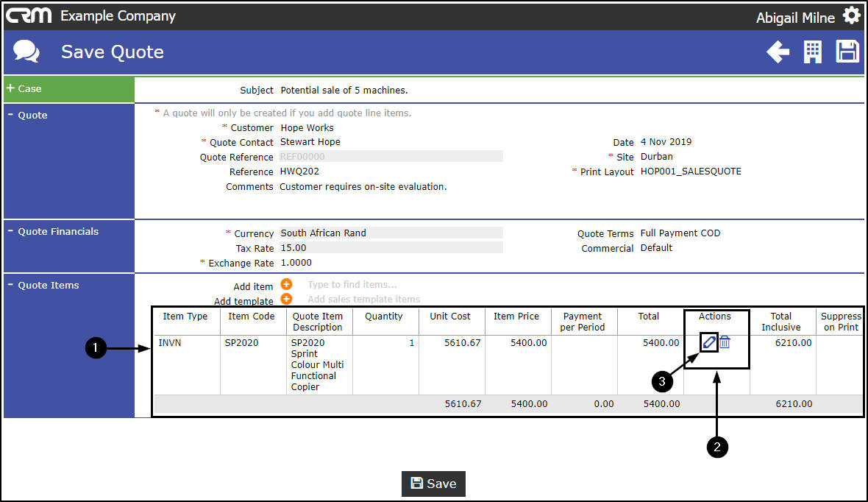Click the Total Inclusive column header
The height and width of the screenshot is (502, 868).
point(781,322)
